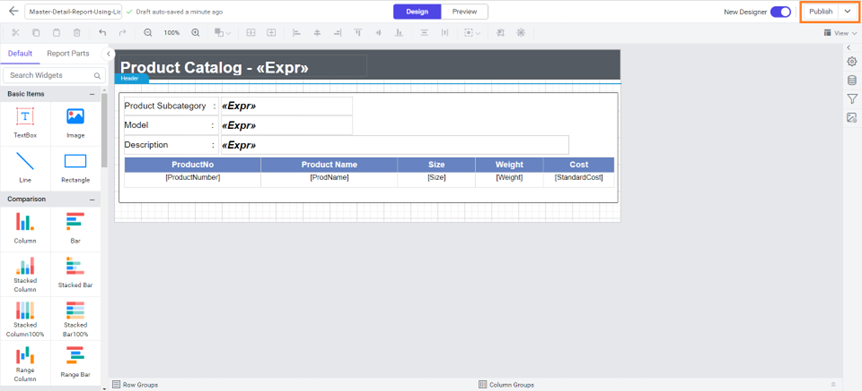Open the Properties gear panel
Viewport: 862px width, 391px height.
(852, 62)
